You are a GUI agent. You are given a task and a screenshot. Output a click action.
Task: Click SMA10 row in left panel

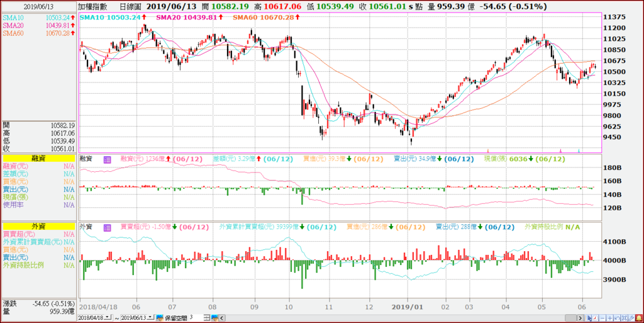38,18
